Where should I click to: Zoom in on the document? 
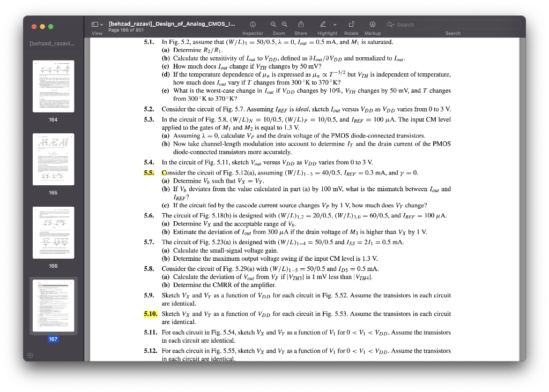[284, 24]
